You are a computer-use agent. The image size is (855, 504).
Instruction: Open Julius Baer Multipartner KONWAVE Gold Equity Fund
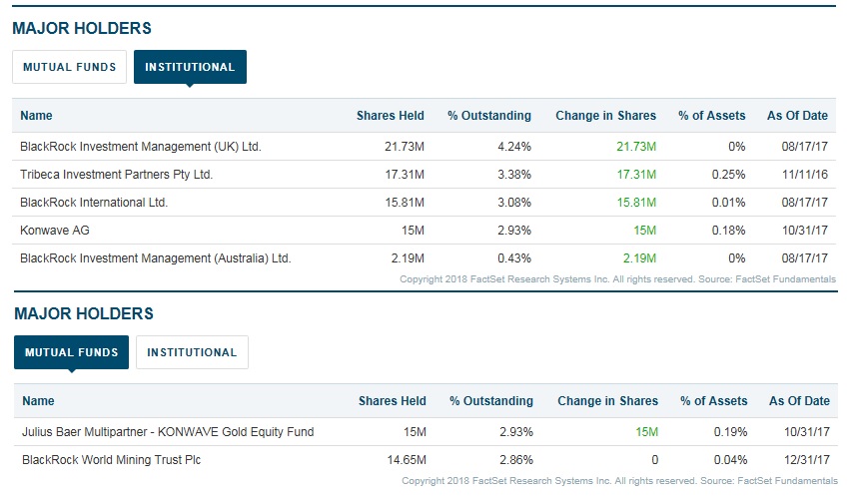pos(168,432)
